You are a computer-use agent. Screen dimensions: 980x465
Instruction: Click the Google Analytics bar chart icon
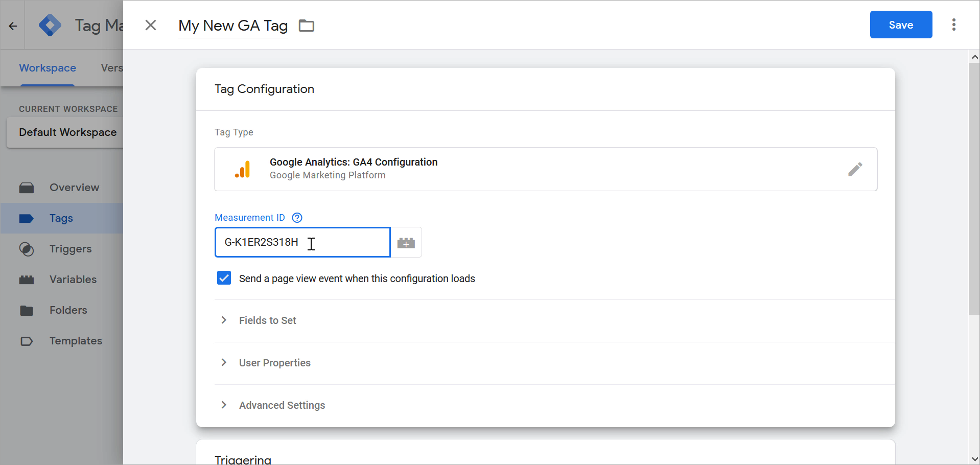[x=243, y=169]
